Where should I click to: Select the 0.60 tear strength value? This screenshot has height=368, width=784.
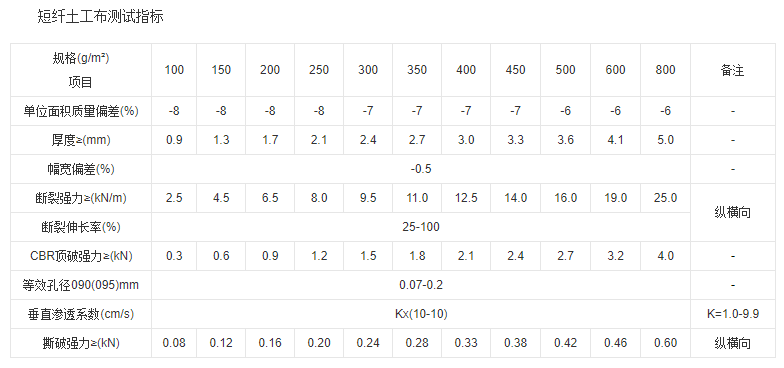click(665, 343)
